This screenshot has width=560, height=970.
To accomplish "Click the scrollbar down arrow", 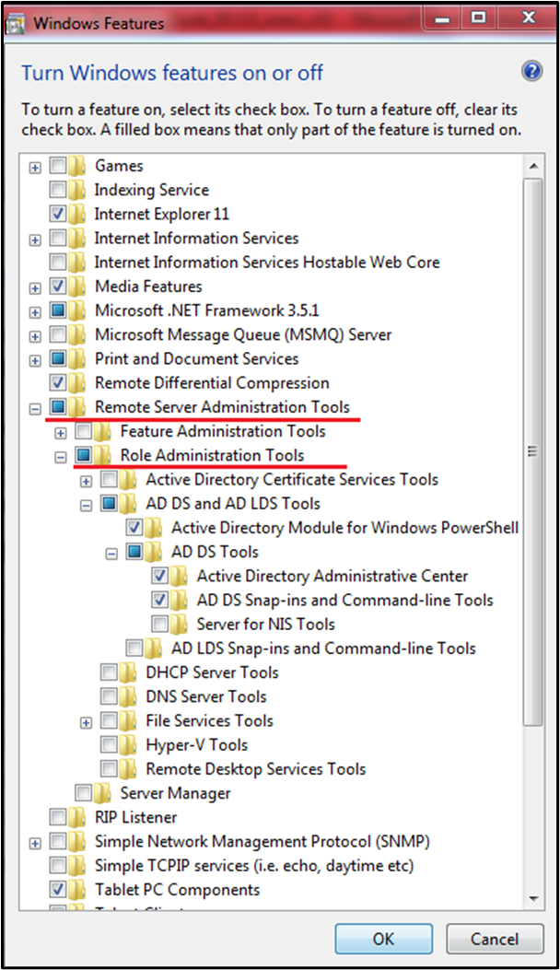I will click(x=532, y=898).
